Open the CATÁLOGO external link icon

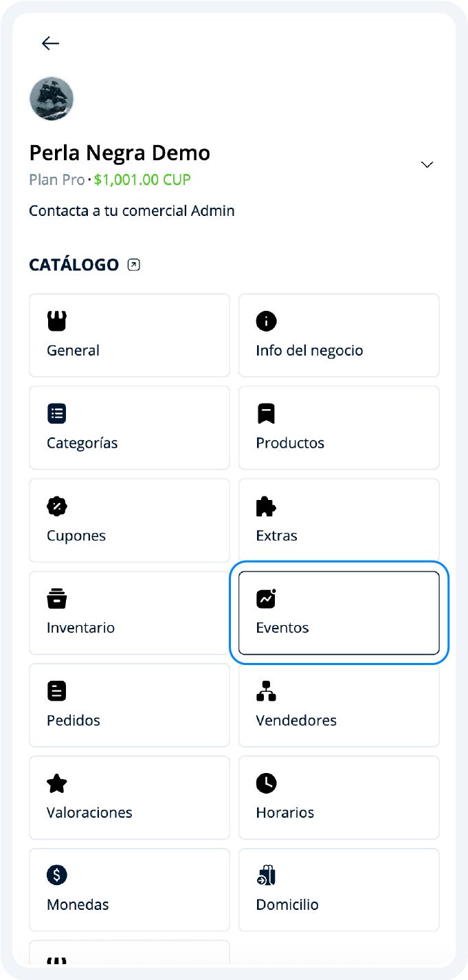(x=133, y=264)
